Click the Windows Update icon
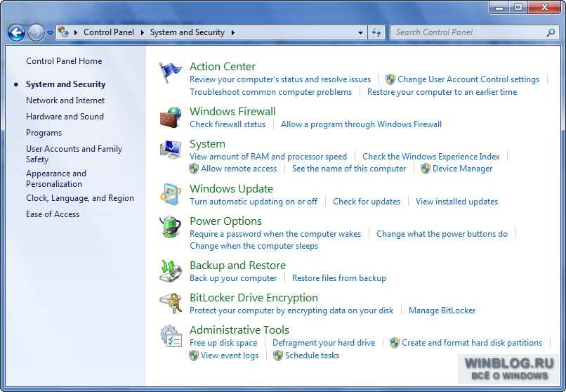566x392 pixels. (171, 194)
